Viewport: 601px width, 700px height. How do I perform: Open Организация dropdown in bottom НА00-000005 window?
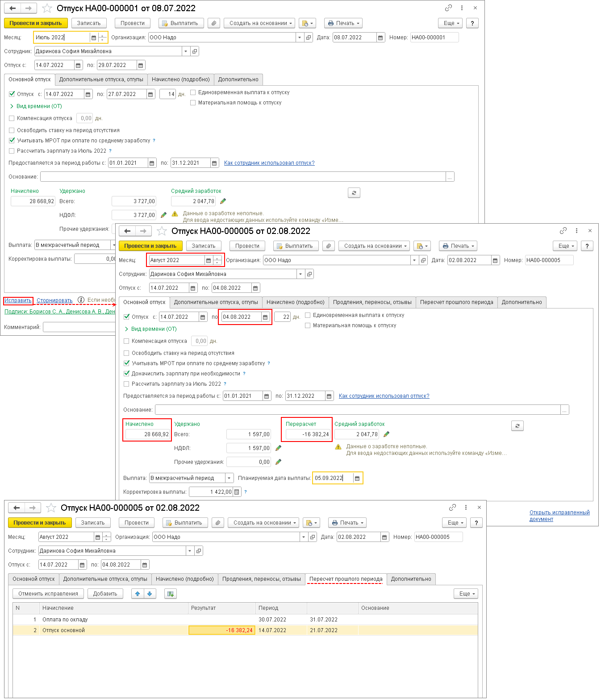coord(304,537)
